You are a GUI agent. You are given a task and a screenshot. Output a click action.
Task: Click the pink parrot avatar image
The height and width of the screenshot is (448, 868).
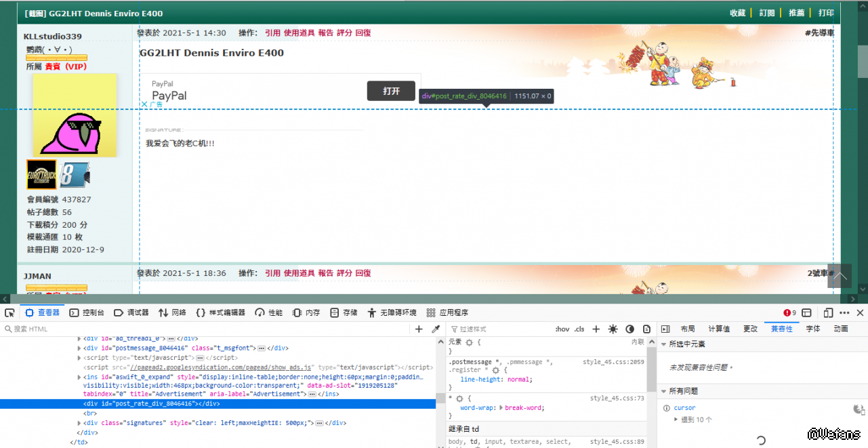click(75, 115)
